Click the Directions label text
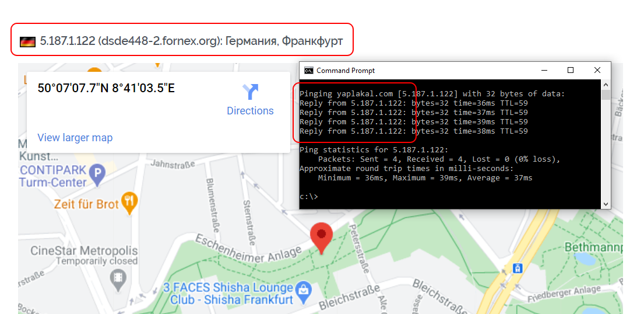 coord(250,111)
